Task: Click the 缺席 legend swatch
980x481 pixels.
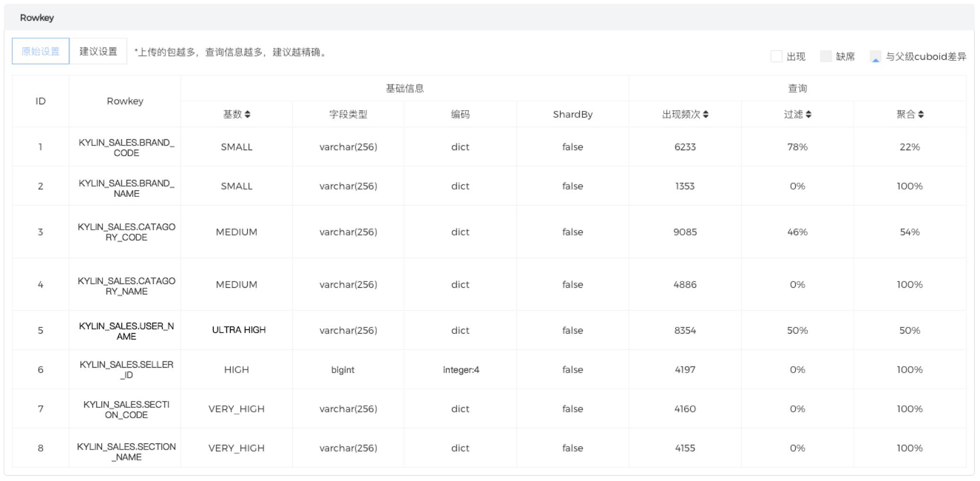Action: tap(826, 56)
